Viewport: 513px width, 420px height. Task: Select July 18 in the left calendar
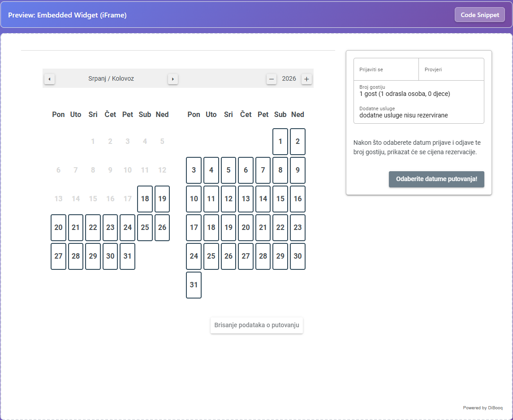point(145,199)
